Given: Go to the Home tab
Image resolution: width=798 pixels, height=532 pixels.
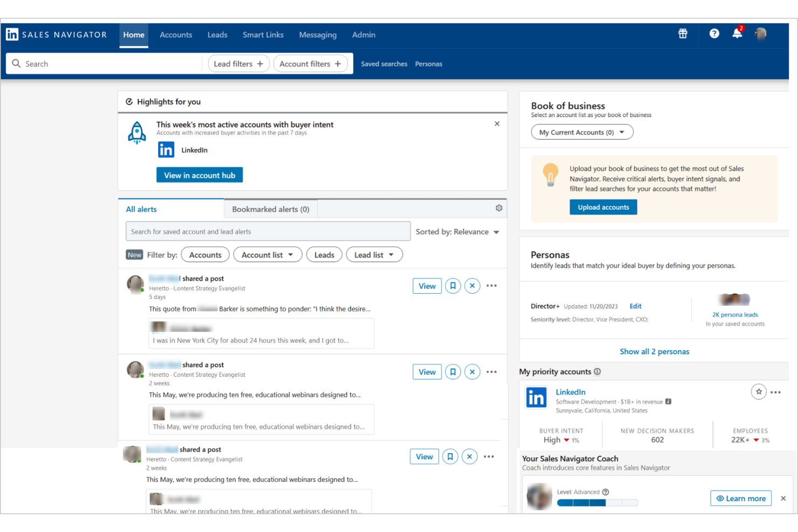Looking at the screenshot, I should point(134,35).
